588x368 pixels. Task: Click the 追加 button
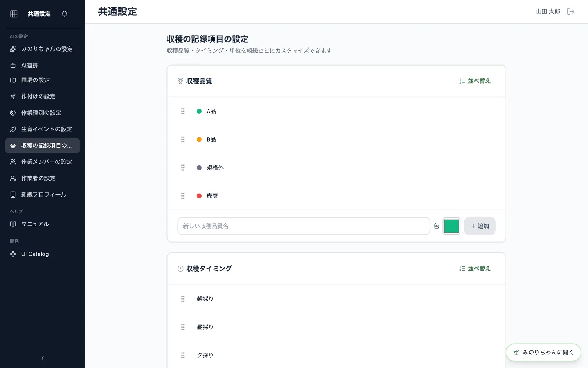tap(480, 226)
